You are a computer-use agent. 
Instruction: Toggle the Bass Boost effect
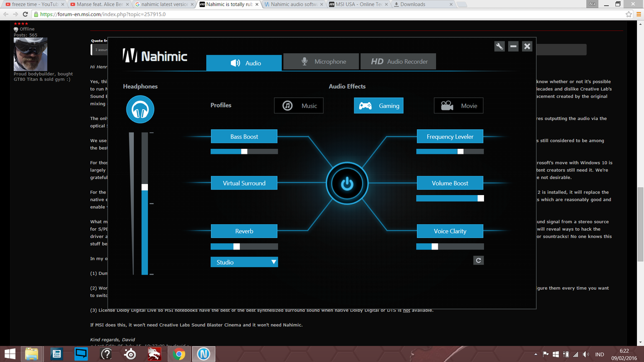[244, 137]
